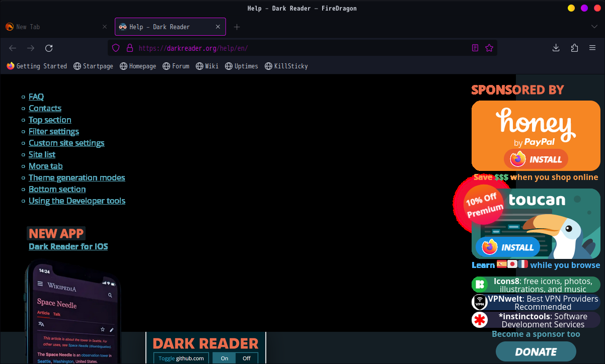The image size is (605, 364).
Task: Jump to the FAQ section
Action: (x=36, y=97)
